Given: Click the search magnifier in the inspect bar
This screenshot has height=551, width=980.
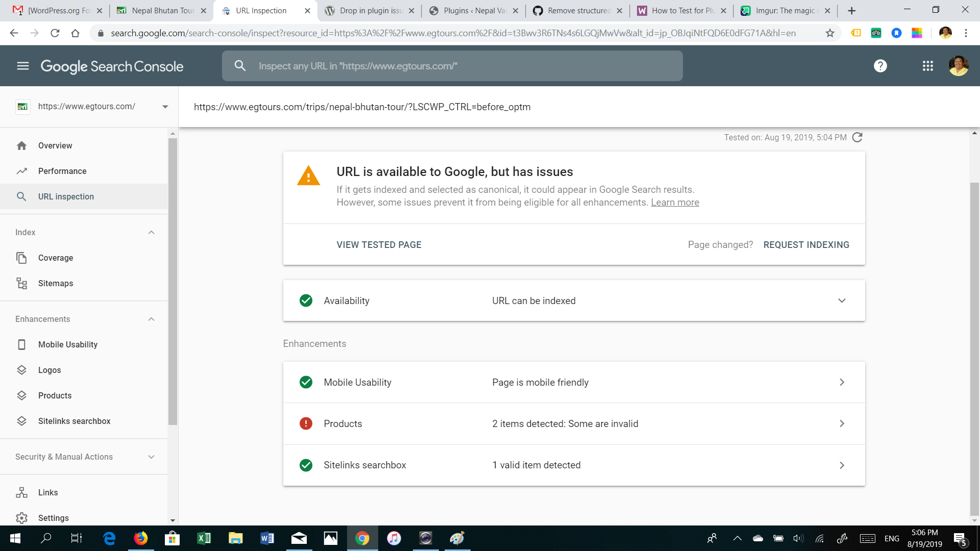Looking at the screenshot, I should click(240, 66).
